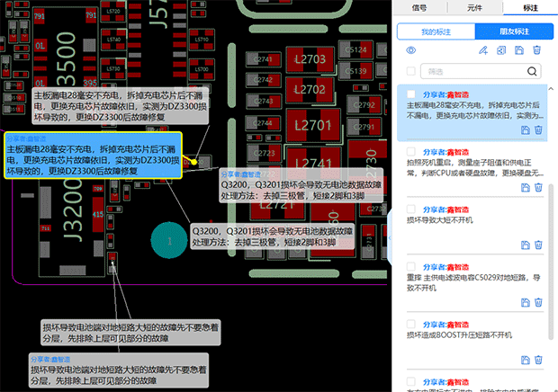Switch to 我的标注 annotations
This screenshot has height=392, width=558.
tap(436, 31)
